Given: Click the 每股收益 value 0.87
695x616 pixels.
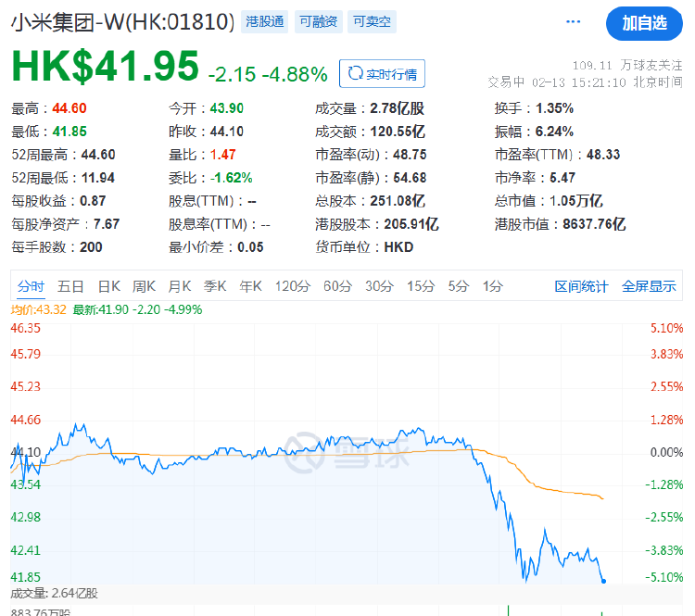Looking at the screenshot, I should 93,201.
